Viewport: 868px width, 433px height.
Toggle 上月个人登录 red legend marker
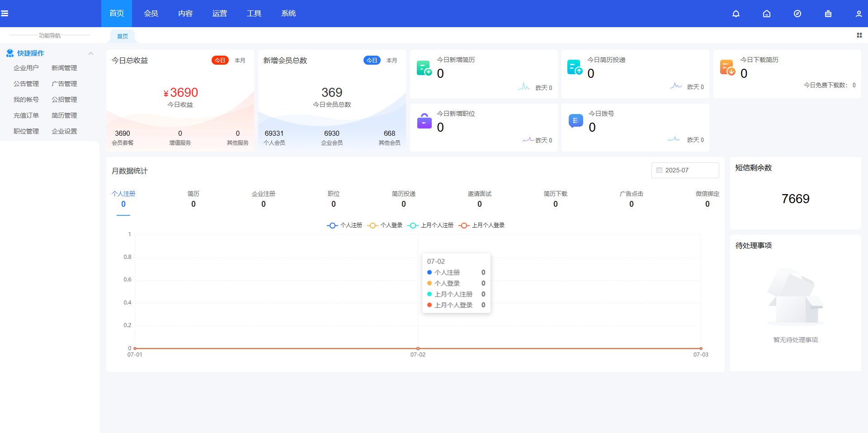pos(464,225)
